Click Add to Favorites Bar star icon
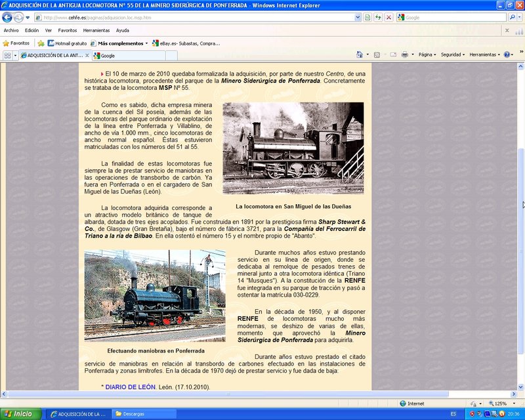This screenshot has height=420, width=525. click(x=41, y=43)
